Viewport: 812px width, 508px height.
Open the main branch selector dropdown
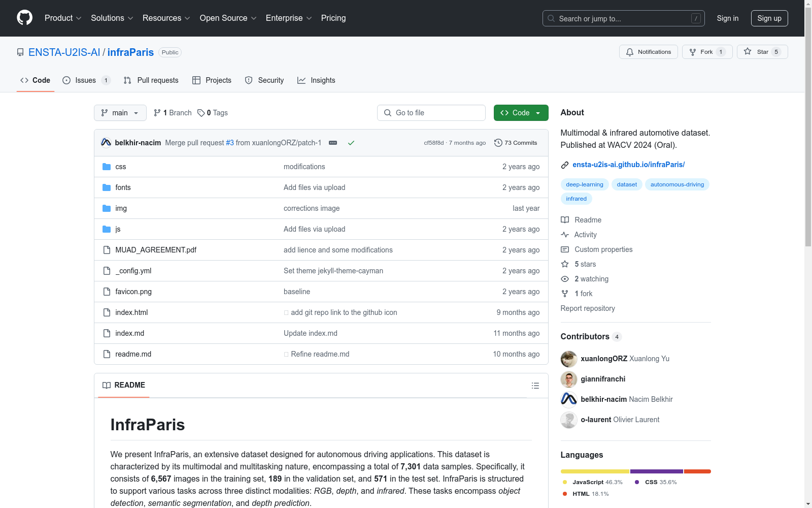pos(120,113)
